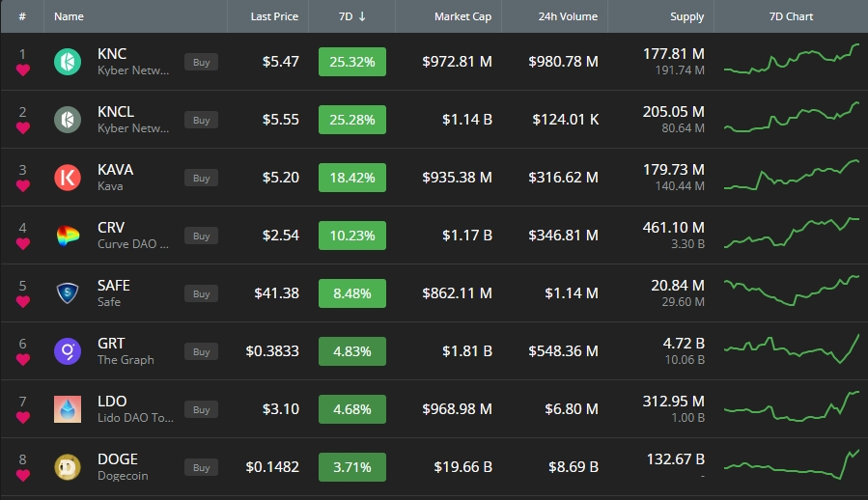The height and width of the screenshot is (500, 868).
Task: Click the SAFE shield logo
Action: coord(68,292)
